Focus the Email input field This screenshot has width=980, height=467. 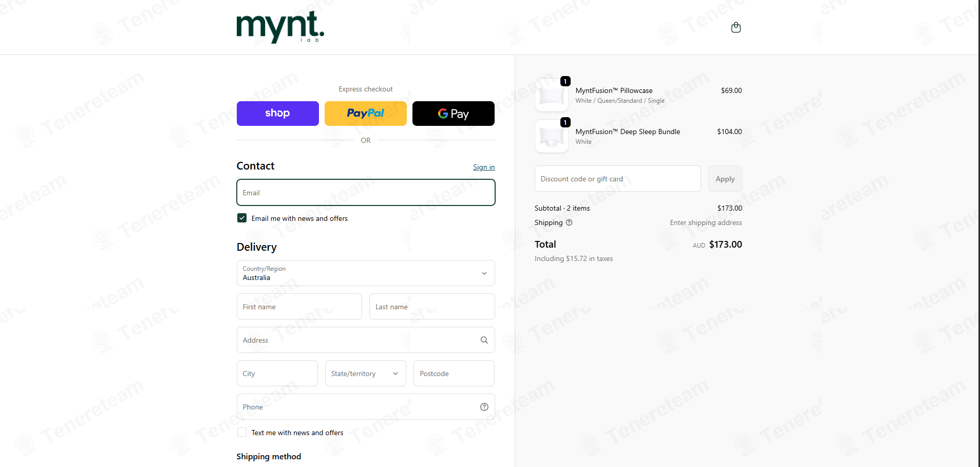pos(366,193)
